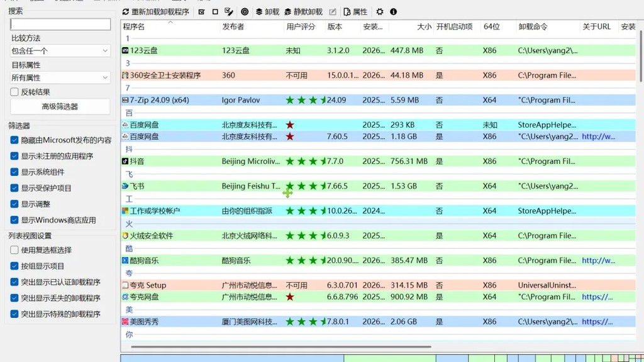Expand the 目标属性 所有属性 dropdown

tap(60, 77)
